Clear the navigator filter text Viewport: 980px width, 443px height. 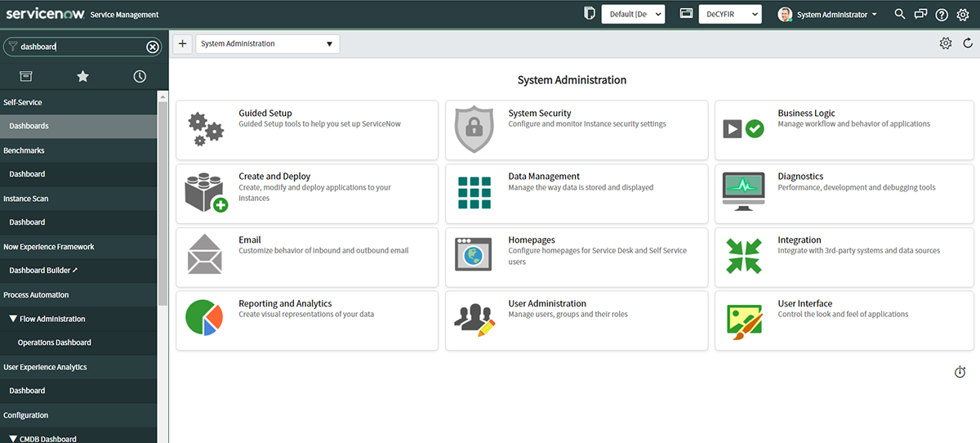153,47
